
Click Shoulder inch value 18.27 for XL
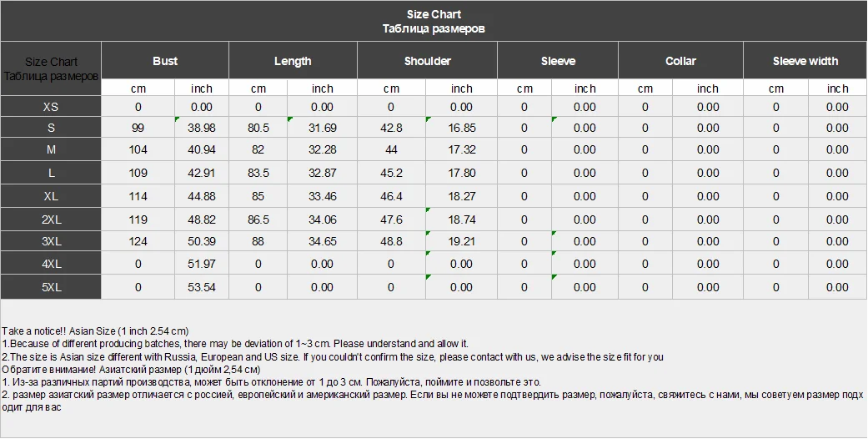[462, 196]
